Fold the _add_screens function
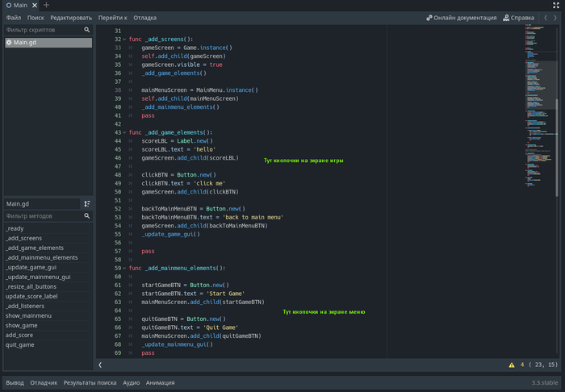This screenshot has height=392, width=565. point(124,39)
